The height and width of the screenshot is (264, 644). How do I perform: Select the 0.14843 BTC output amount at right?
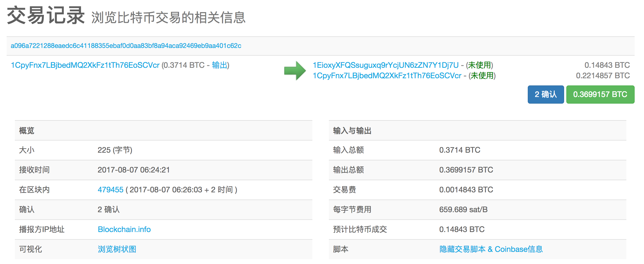pos(607,65)
